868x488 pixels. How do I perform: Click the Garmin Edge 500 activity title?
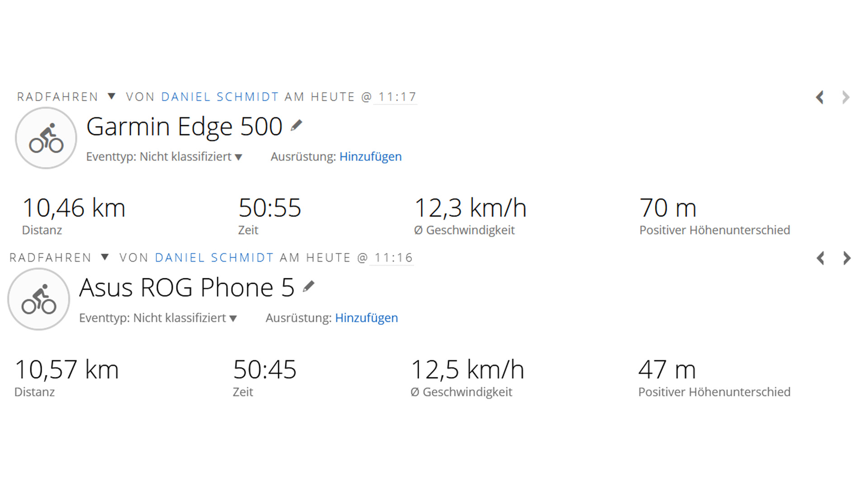[x=184, y=127]
